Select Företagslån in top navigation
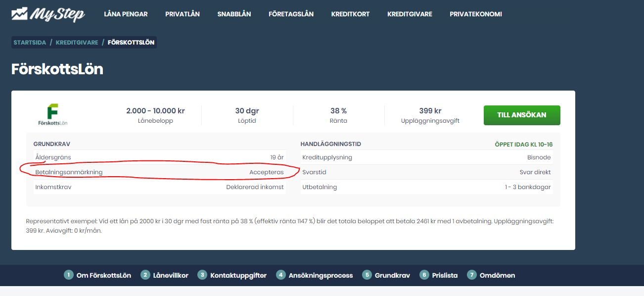Image resolution: width=644 pixels, height=296 pixels. 291,14
